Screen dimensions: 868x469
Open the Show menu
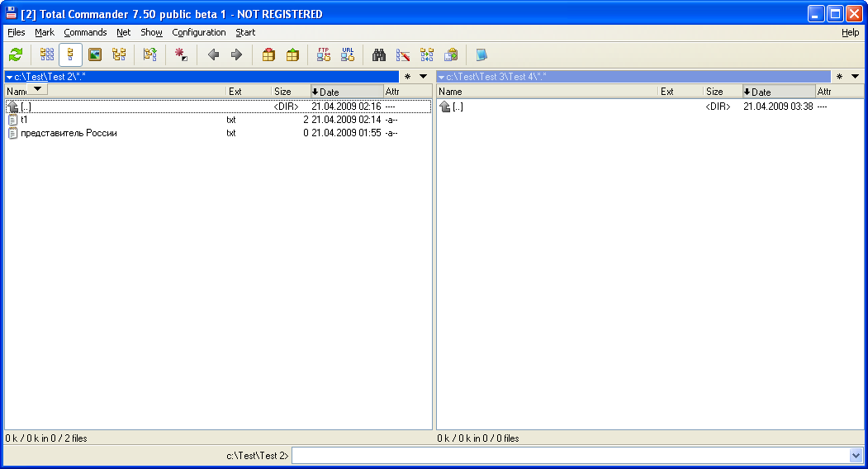coord(151,32)
